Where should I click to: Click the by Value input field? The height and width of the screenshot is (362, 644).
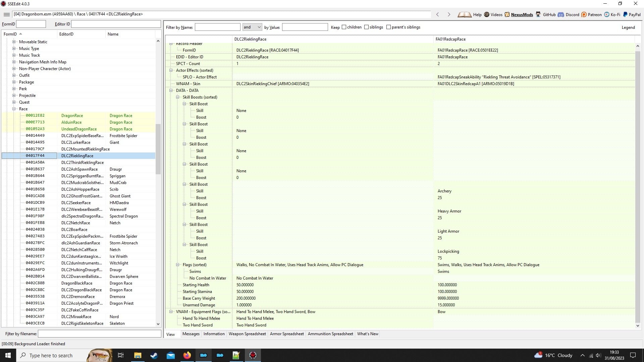(x=305, y=27)
